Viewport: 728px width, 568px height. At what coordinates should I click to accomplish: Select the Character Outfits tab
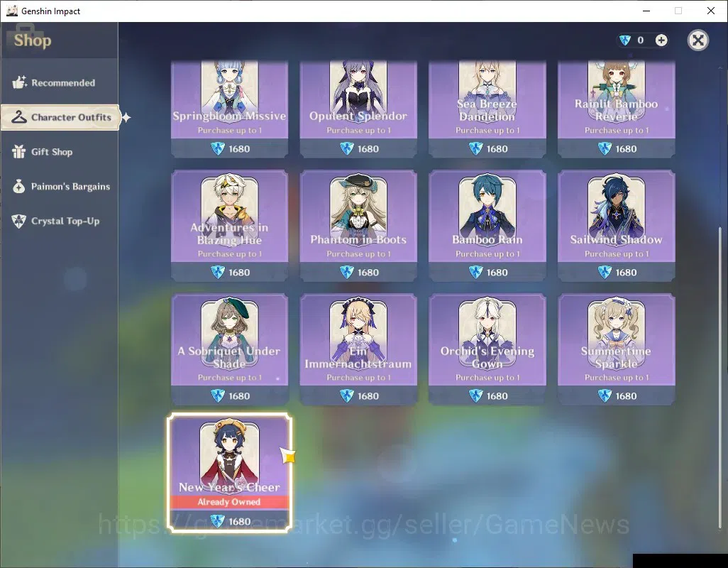(60, 117)
